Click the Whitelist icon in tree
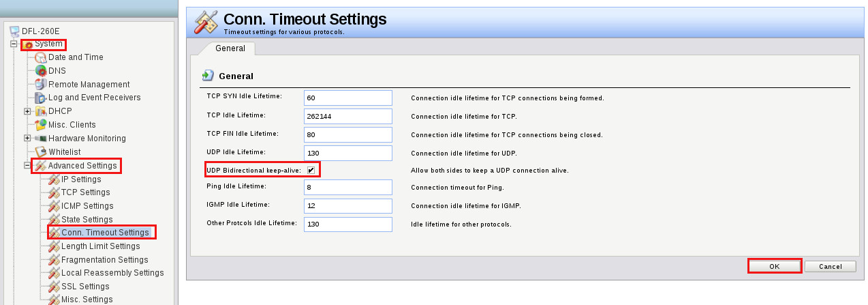 point(41,151)
